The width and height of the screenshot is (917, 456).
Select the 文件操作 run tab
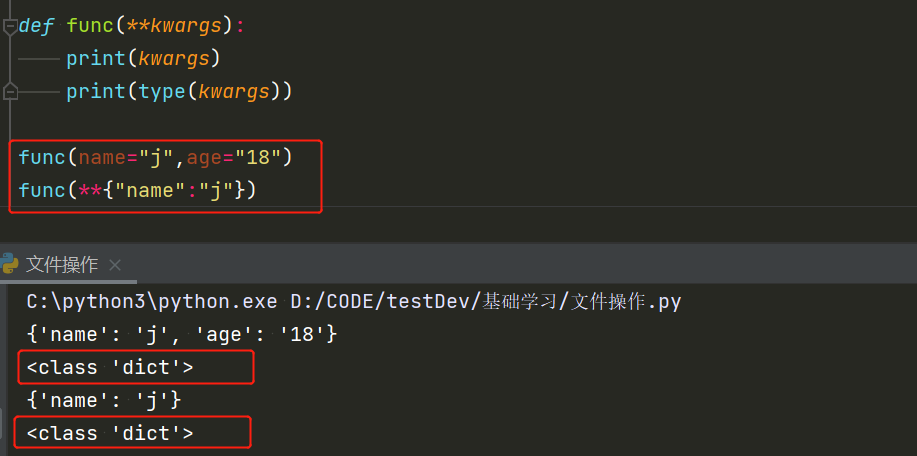point(62,265)
